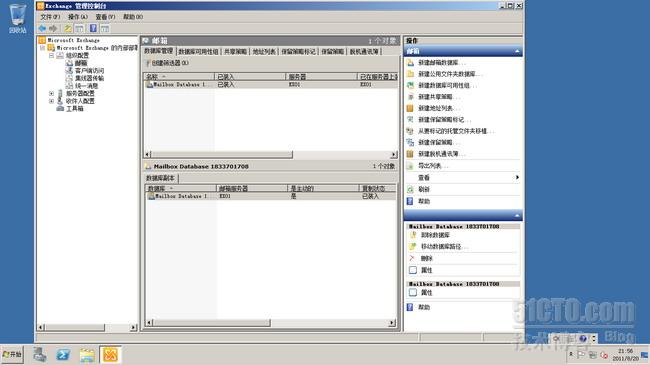
Task: Click 刷新 (Refresh) in the actions pane
Action: tap(424, 189)
